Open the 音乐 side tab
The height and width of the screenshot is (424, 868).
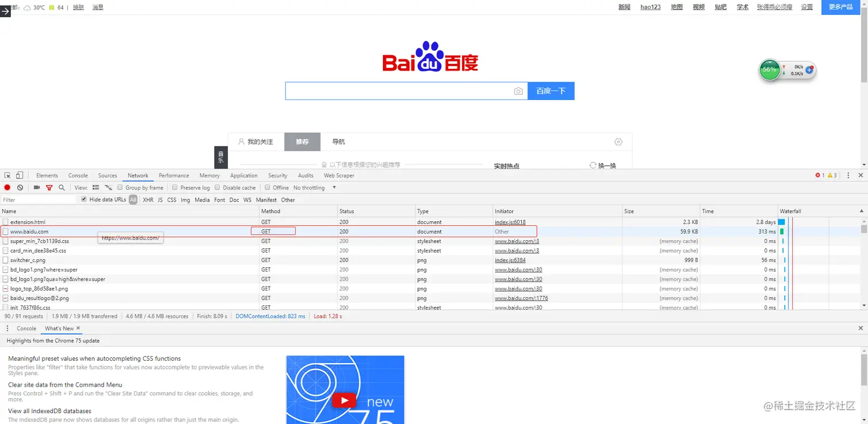click(x=221, y=157)
